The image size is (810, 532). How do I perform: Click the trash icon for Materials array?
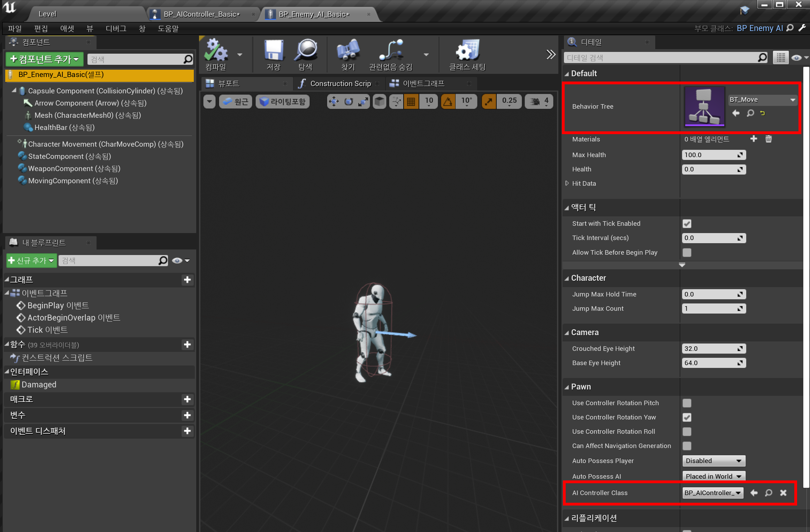(769, 139)
